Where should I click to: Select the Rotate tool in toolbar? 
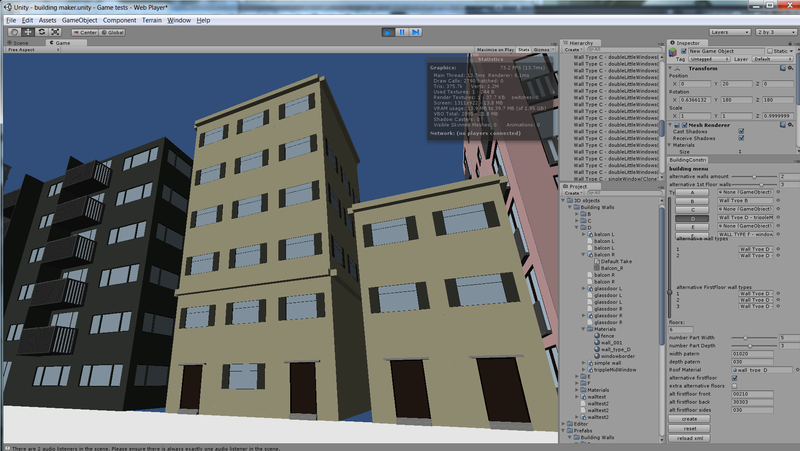click(42, 32)
